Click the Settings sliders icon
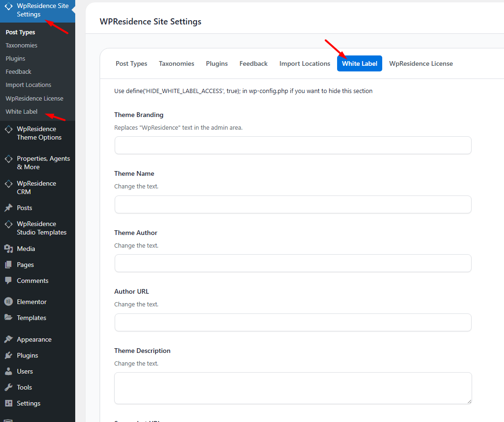This screenshot has width=504, height=422. [8, 403]
